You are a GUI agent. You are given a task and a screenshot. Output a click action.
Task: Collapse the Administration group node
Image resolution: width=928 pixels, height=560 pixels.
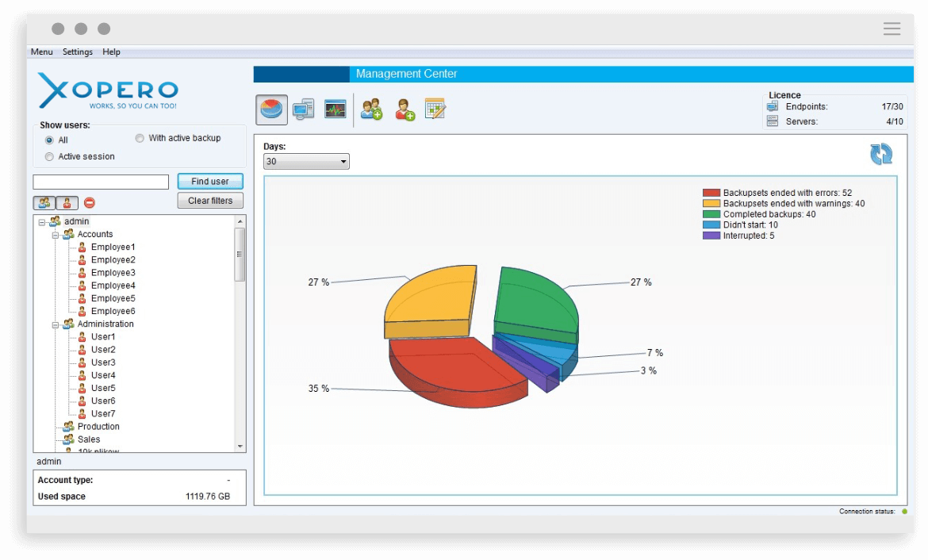pyautogui.click(x=56, y=324)
